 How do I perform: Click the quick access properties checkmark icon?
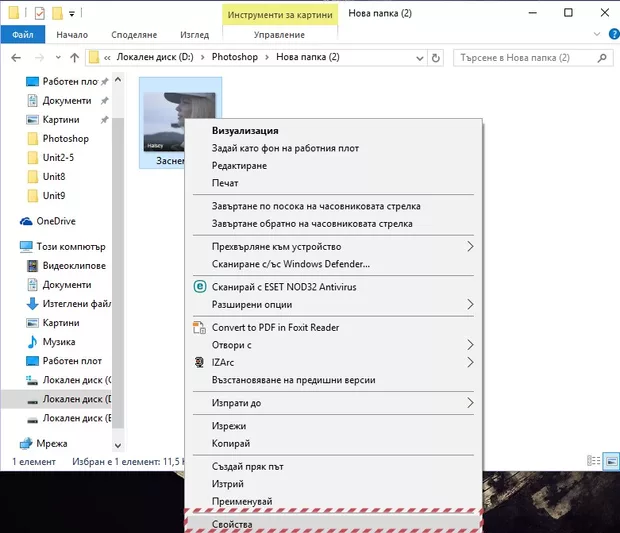click(39, 14)
